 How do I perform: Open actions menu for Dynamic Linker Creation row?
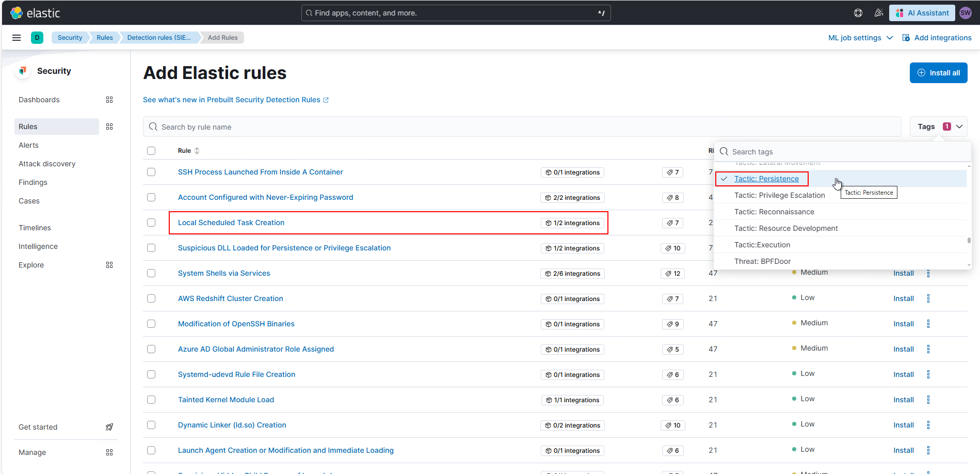tap(928, 425)
